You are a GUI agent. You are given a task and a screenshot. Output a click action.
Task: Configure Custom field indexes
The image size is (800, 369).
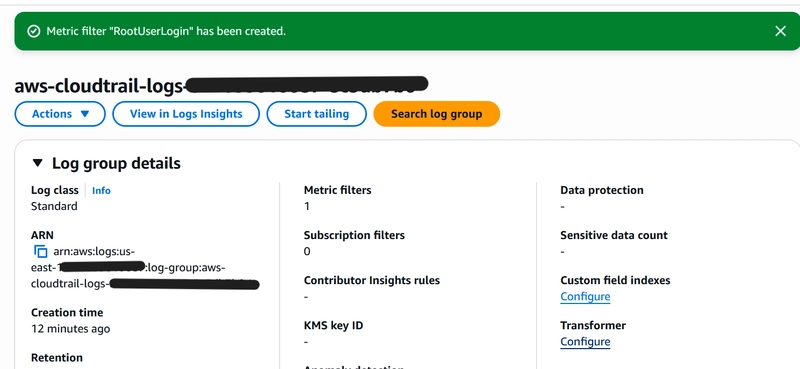point(585,297)
